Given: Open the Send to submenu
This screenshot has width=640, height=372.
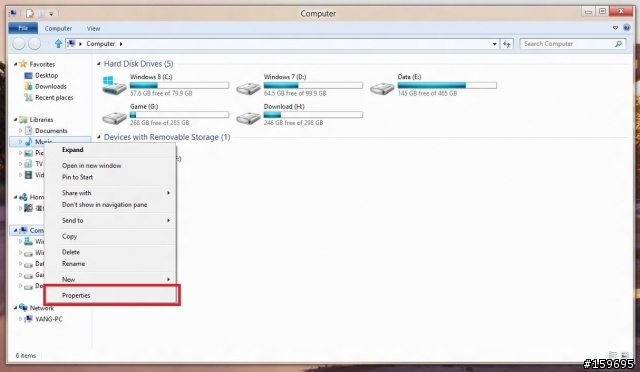Looking at the screenshot, I should [110, 221].
